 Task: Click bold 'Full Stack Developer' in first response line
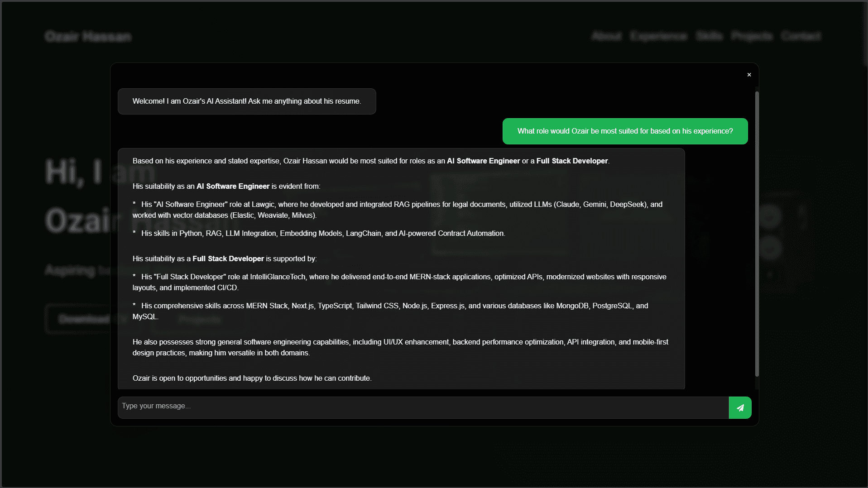tap(572, 161)
